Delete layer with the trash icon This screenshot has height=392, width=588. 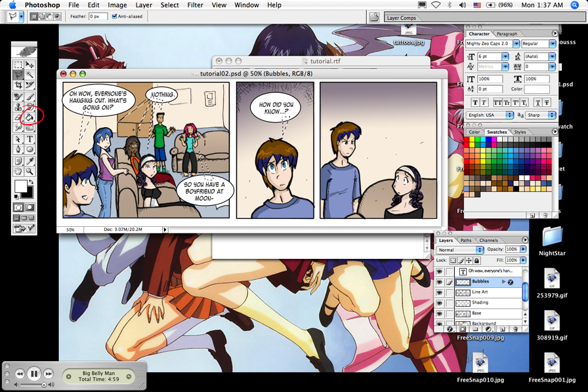516,329
